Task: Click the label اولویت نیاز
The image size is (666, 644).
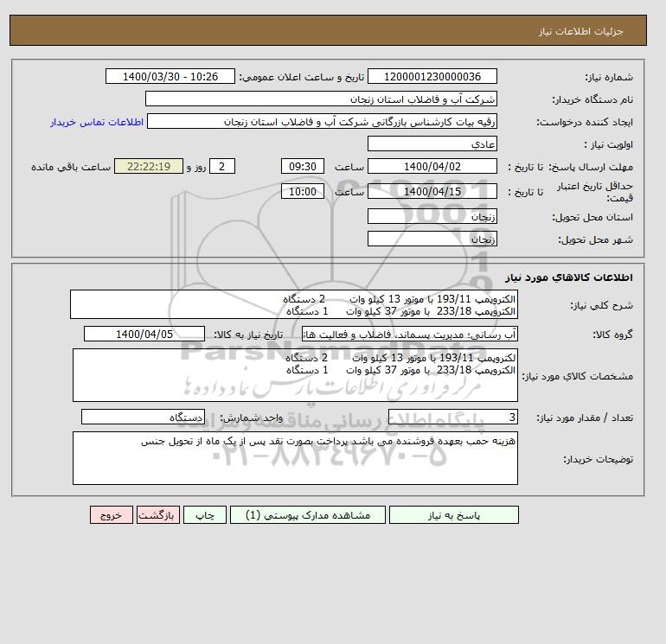Action: [x=609, y=144]
